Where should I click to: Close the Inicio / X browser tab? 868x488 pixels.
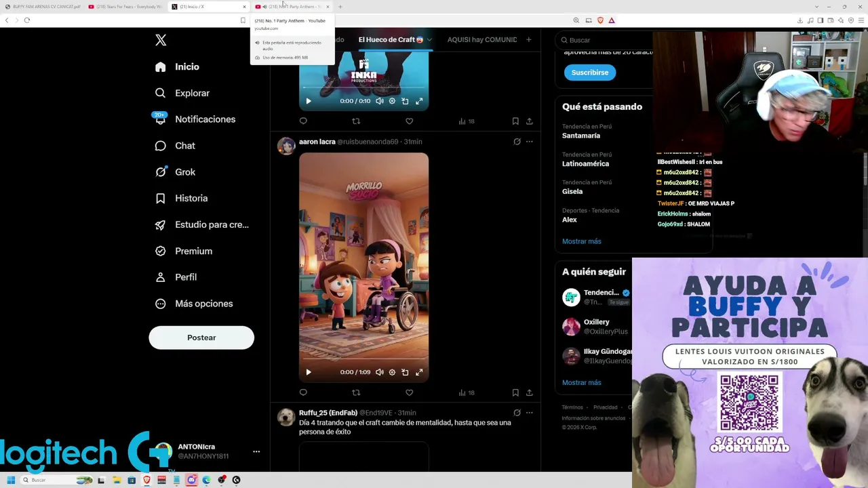tap(244, 7)
